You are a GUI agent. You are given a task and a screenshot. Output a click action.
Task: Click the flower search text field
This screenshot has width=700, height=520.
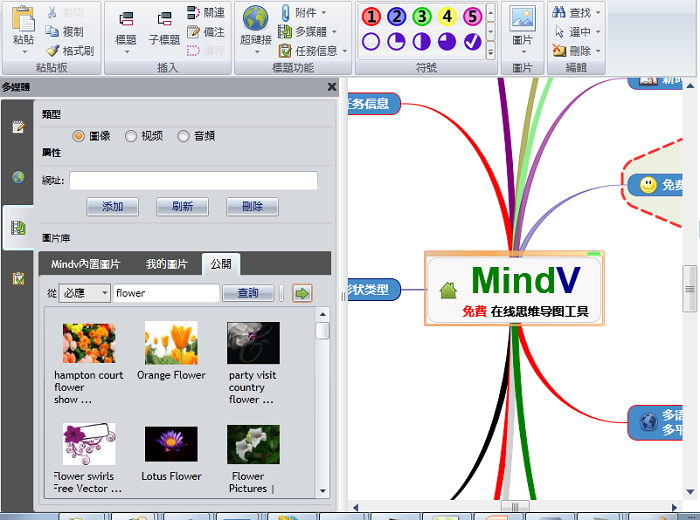(166, 293)
